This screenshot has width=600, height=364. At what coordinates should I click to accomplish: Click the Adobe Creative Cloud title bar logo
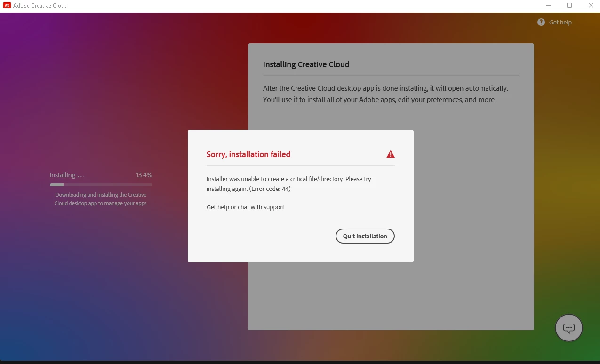point(7,6)
